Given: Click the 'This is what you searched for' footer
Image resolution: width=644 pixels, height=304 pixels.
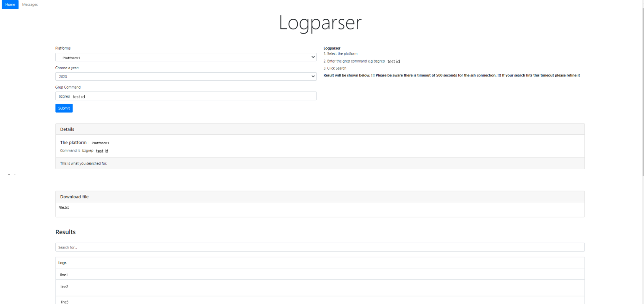Looking at the screenshot, I should [83, 163].
